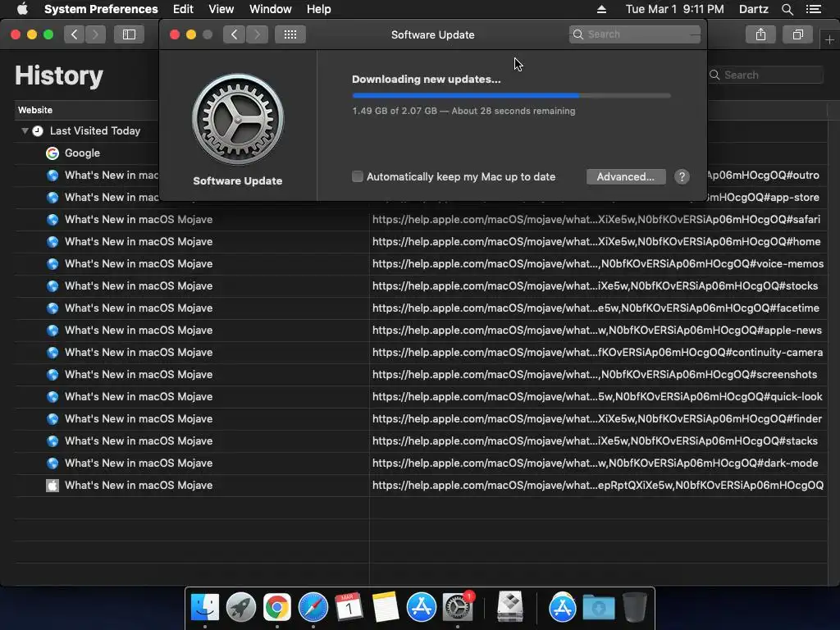Screen dimensions: 840x630
Task: Click the help question mark button
Action: [x=682, y=177]
